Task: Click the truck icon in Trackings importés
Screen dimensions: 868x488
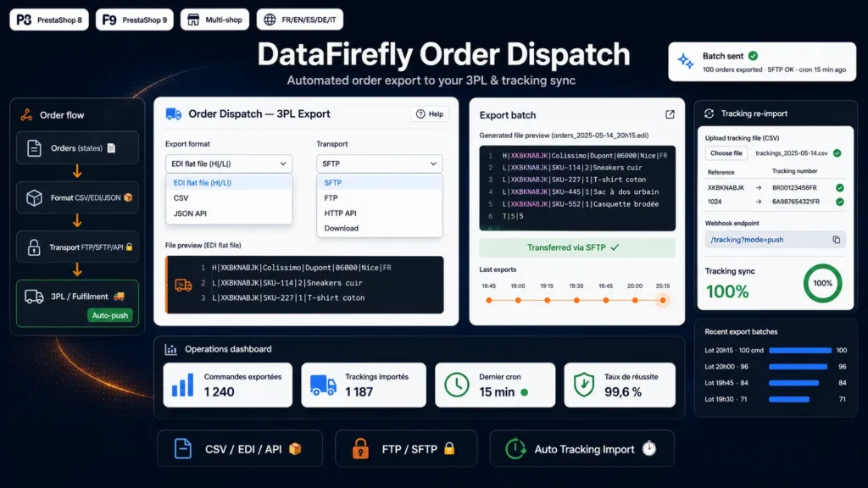Action: (x=323, y=385)
